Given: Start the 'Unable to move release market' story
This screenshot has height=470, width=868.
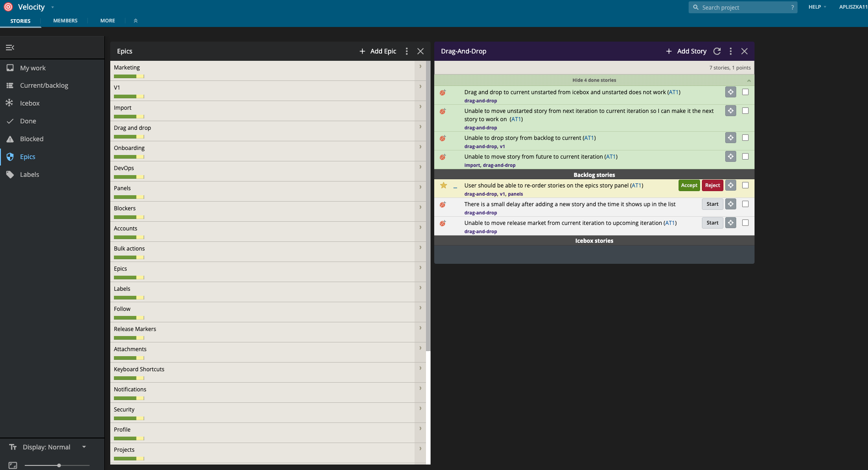Looking at the screenshot, I should click(x=712, y=223).
